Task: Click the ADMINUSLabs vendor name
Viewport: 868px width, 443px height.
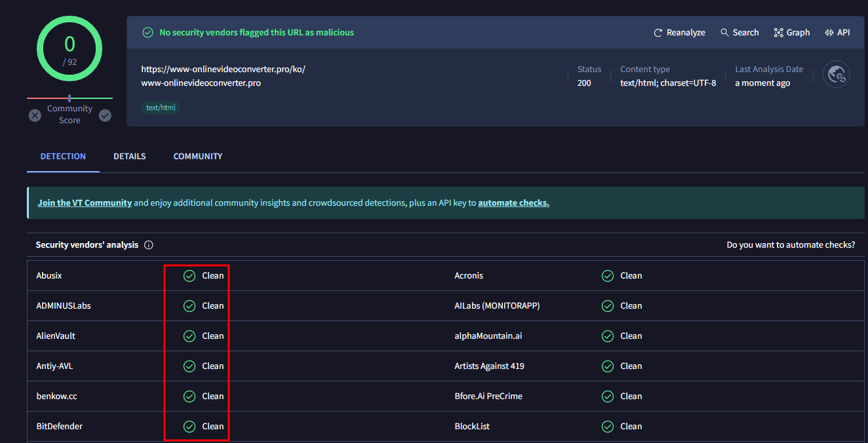Action: click(x=64, y=306)
